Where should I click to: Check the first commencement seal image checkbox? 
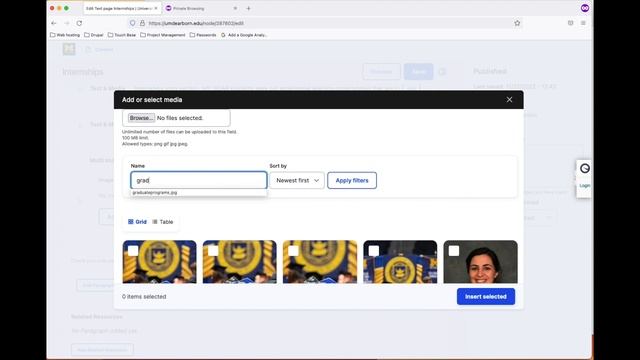coord(133,251)
